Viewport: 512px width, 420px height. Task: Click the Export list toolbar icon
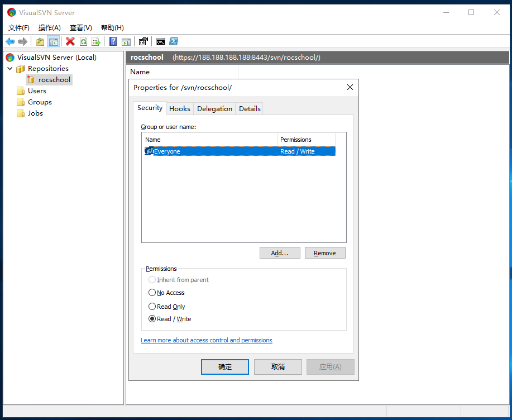[x=96, y=41]
